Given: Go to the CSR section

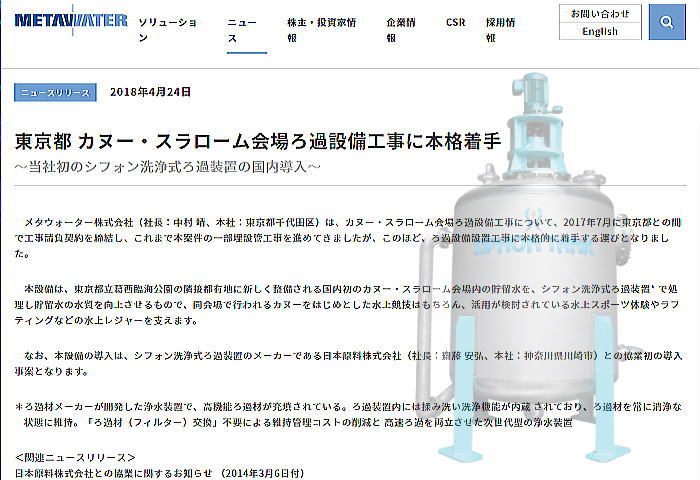Looking at the screenshot, I should coord(455,22).
